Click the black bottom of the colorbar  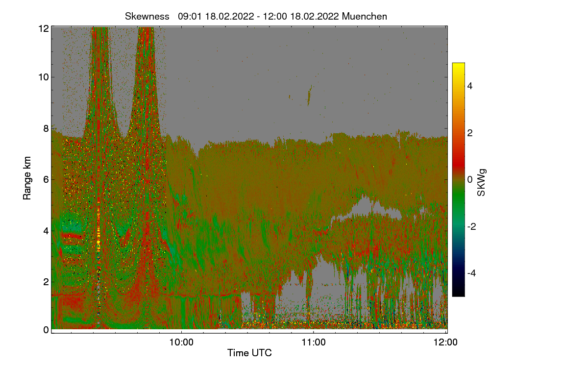click(458, 292)
